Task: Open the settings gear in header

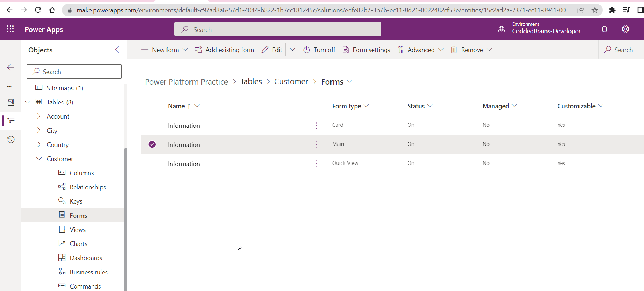Action: pos(626,29)
